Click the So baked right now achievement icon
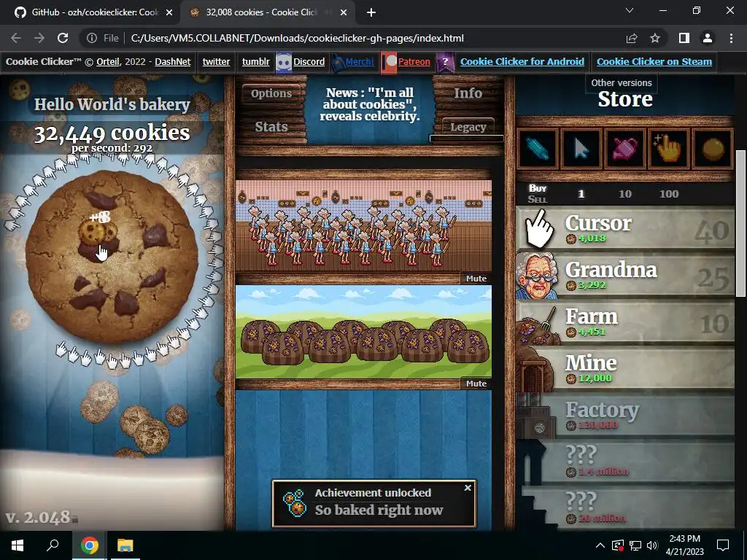 click(x=295, y=503)
